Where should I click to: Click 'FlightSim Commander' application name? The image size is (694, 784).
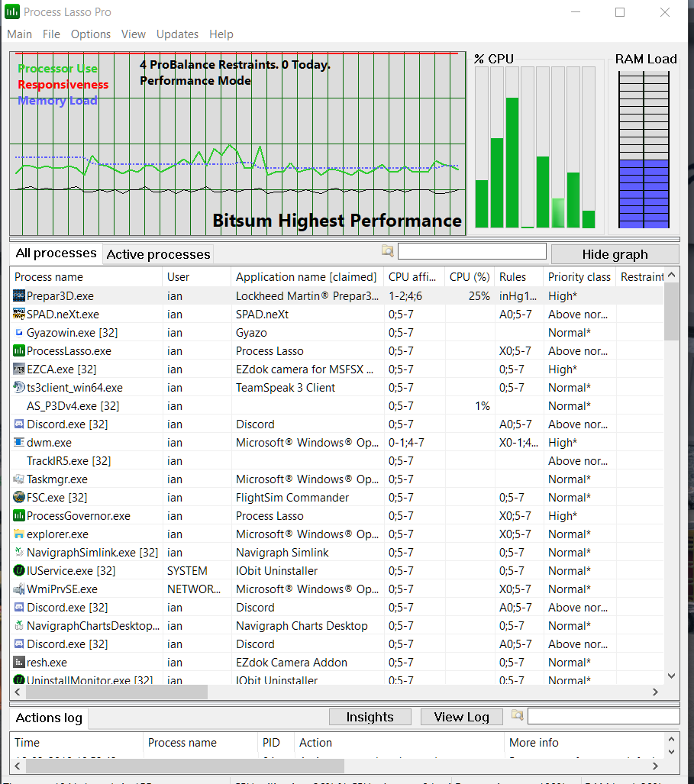pos(292,498)
